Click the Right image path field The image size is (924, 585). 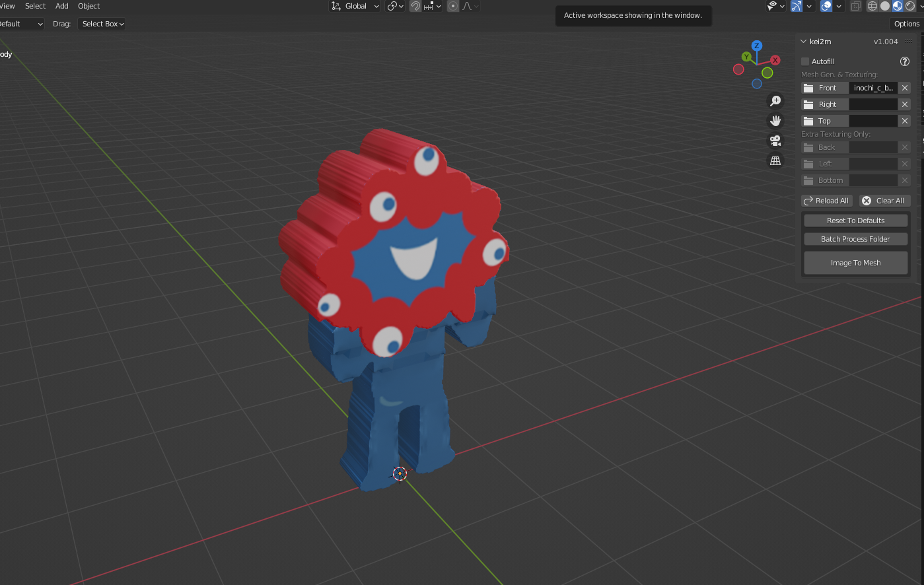click(x=873, y=104)
